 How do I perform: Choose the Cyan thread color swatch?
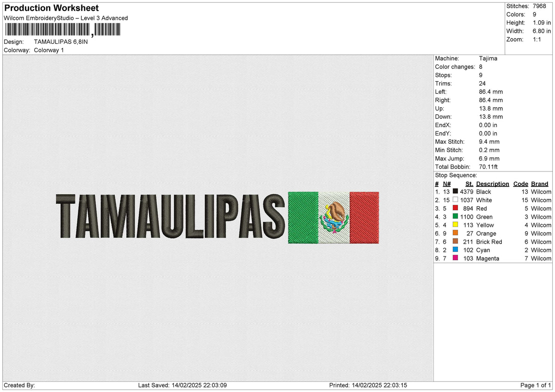(456, 250)
